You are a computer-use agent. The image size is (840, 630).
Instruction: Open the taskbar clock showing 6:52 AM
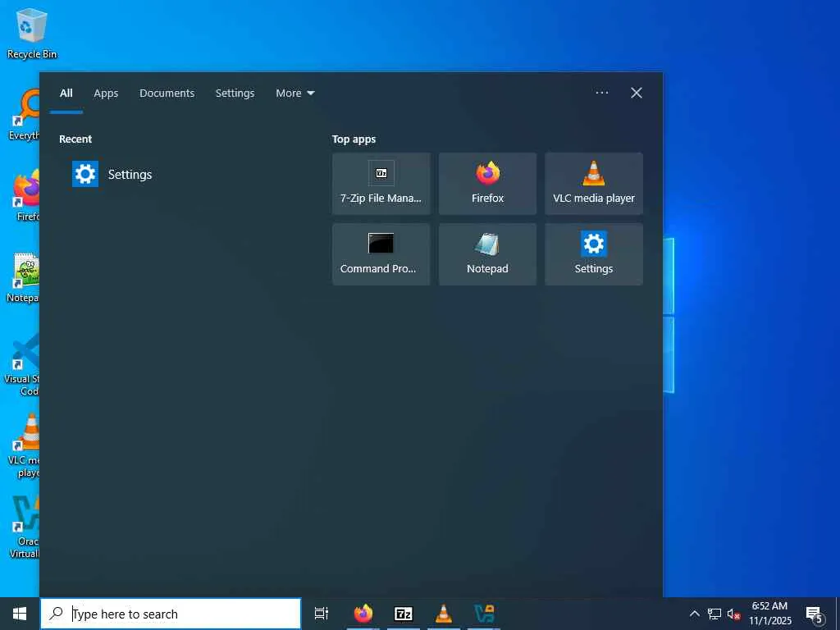pyautogui.click(x=769, y=614)
